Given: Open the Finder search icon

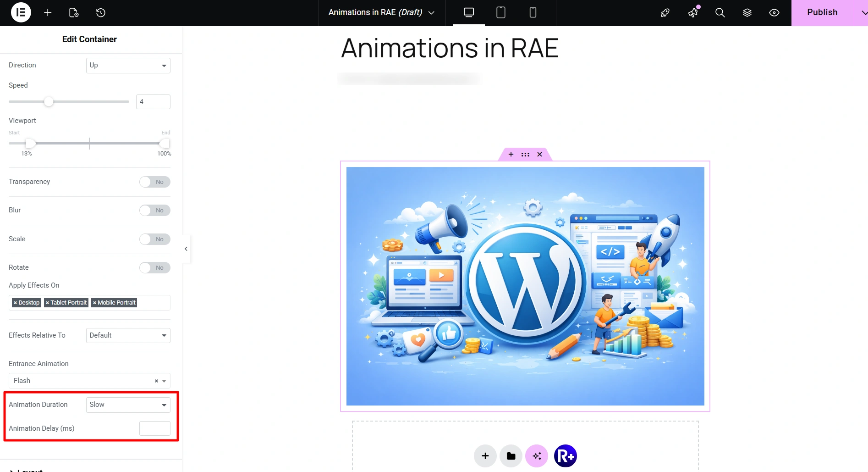Looking at the screenshot, I should point(720,13).
